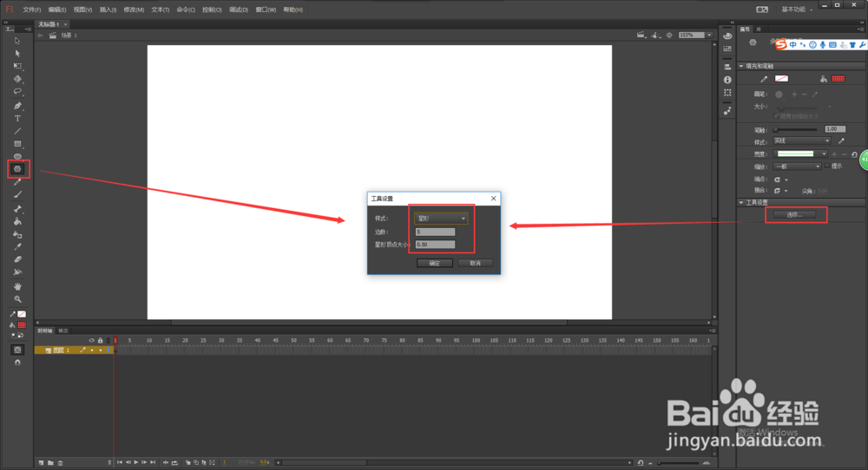The width and height of the screenshot is (868, 470).
Task: Select the Text tool
Action: pos(17,118)
